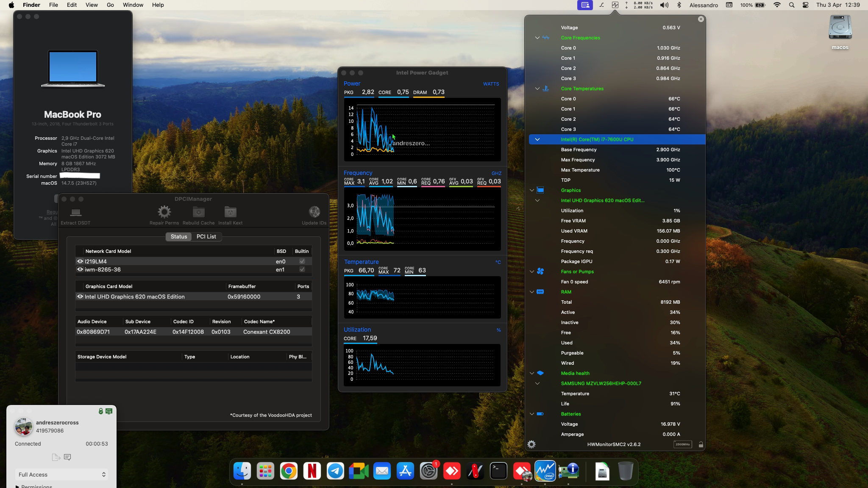Click Repair Perms in DPCIManager toolbar
Image resolution: width=868 pixels, height=488 pixels.
click(x=164, y=214)
